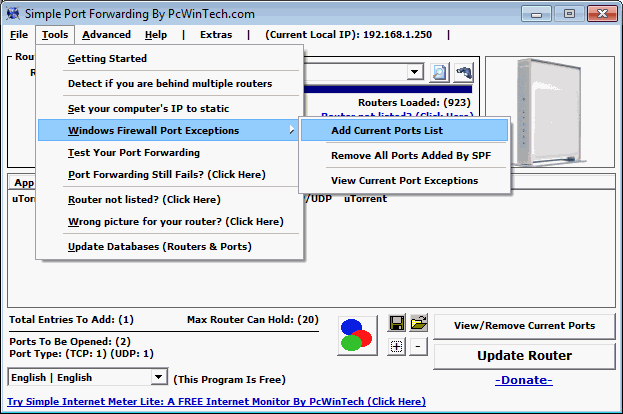Click Ports To Be Opened text
The width and height of the screenshot is (623, 414).
click(x=70, y=341)
